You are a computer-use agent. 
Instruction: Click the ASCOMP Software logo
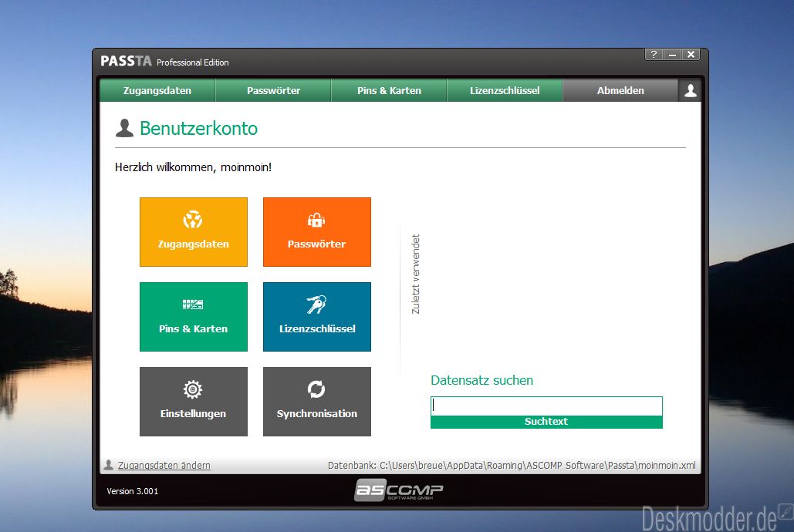(398, 490)
